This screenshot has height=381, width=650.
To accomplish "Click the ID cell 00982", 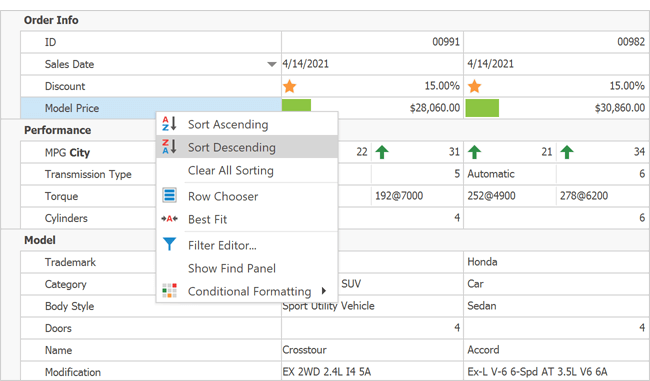I will click(x=557, y=42).
